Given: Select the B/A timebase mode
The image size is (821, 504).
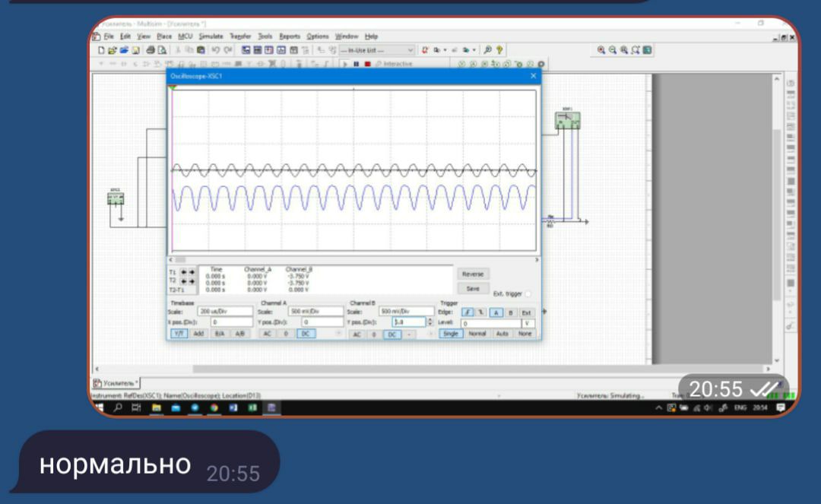Looking at the screenshot, I should [x=220, y=334].
